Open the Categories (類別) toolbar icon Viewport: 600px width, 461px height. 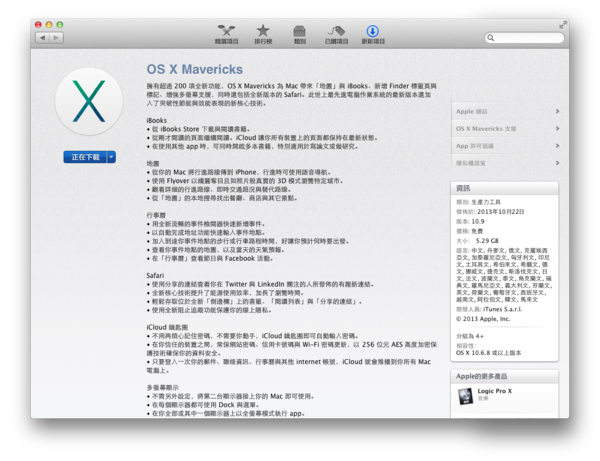(299, 34)
